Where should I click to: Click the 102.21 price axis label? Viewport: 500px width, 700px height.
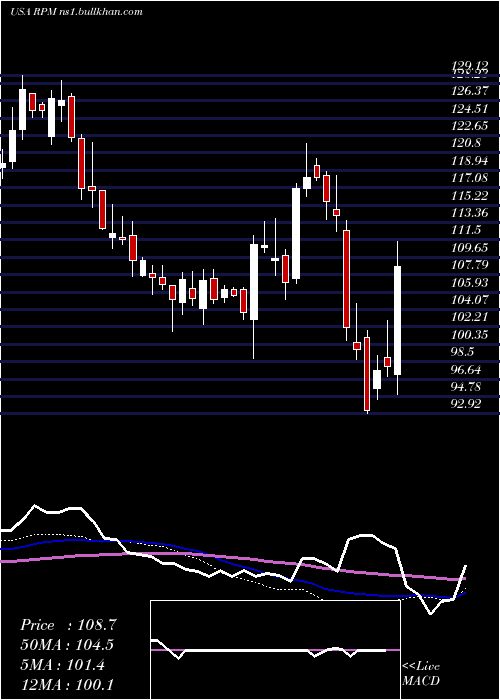[x=470, y=317]
